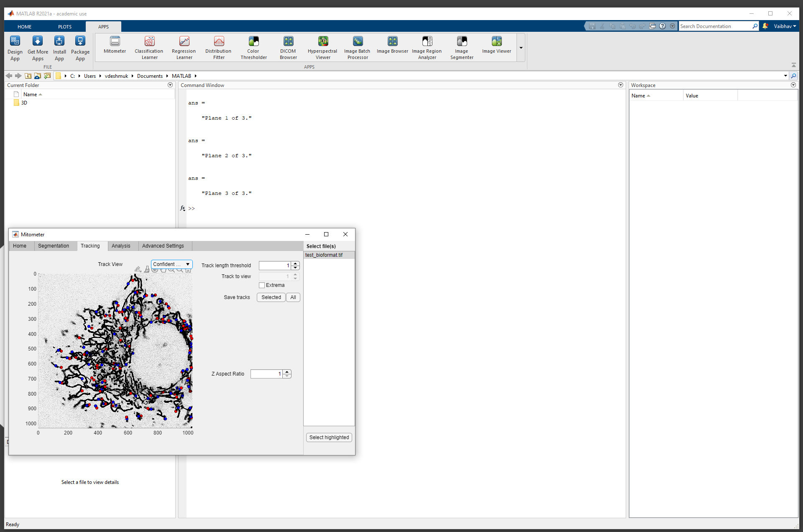Viewport: 803px width, 532px height.
Task: Enable the Extrema checkbox
Action: click(x=262, y=285)
